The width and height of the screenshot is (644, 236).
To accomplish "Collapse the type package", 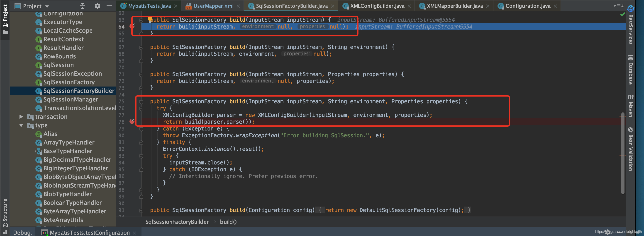I will [21, 125].
